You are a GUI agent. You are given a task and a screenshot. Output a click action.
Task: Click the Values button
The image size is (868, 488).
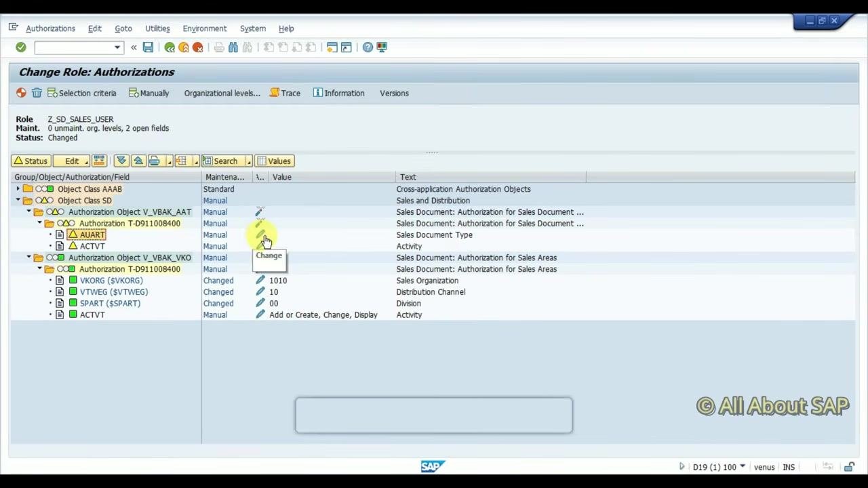[274, 161]
